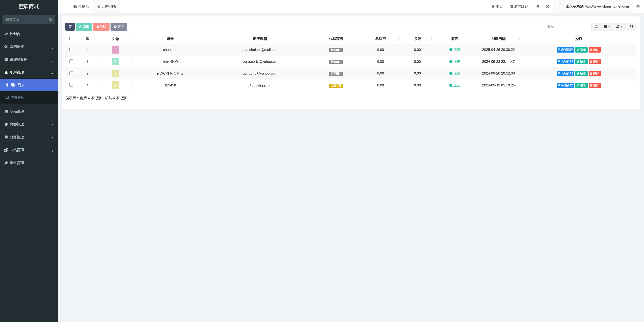Open the search magnifier on the table toolbar

coord(631,27)
